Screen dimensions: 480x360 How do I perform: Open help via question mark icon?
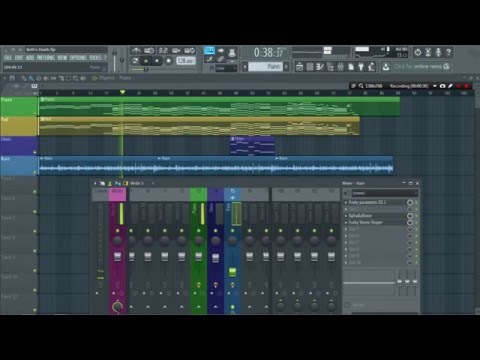point(449,52)
